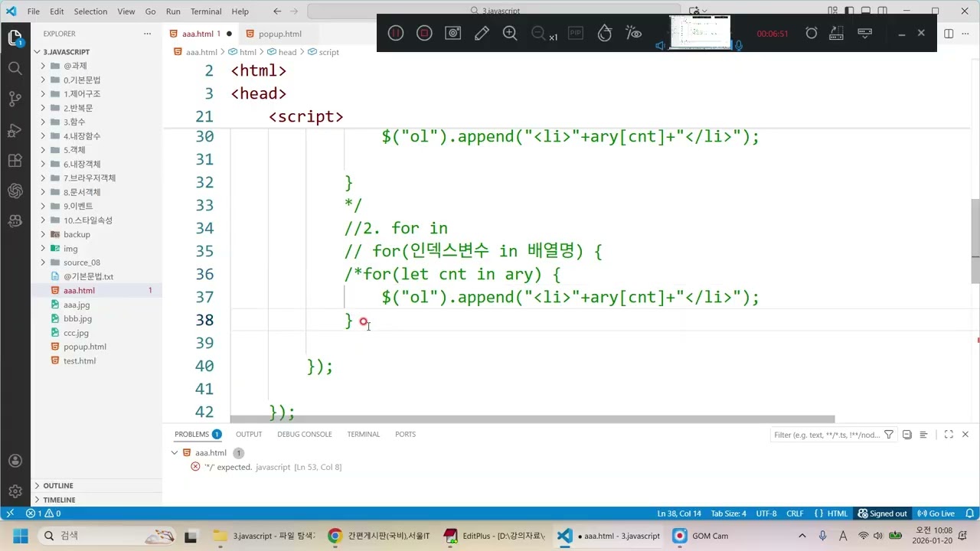Open errors and warnings status bar counter

coord(43,514)
